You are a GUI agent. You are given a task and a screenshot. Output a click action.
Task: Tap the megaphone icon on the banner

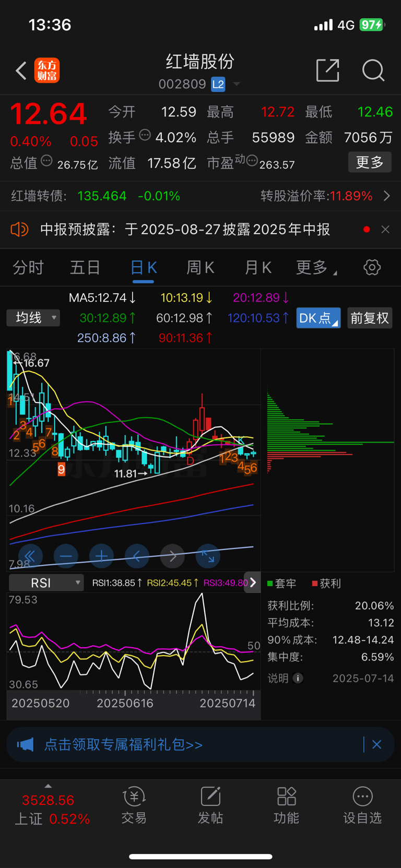[25, 744]
